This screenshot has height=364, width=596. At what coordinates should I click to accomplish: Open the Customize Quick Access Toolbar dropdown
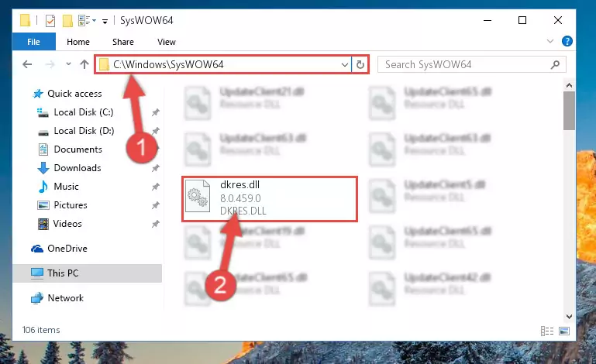tap(105, 21)
